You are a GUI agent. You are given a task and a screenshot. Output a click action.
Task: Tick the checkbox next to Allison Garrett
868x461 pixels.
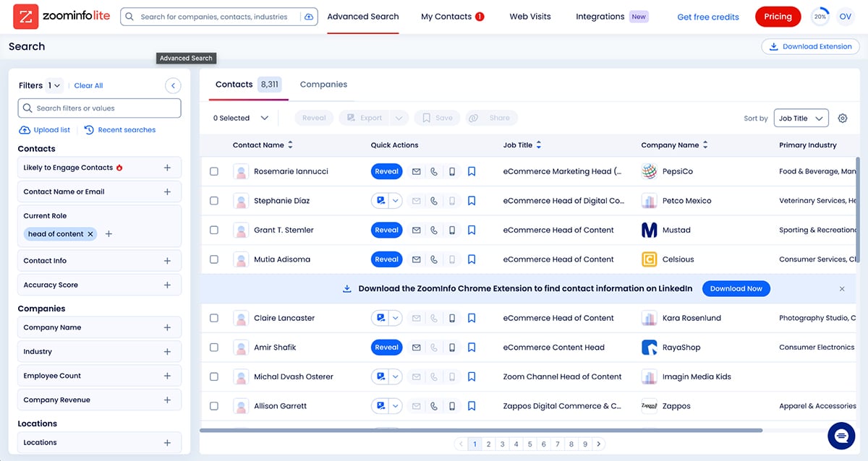click(x=214, y=405)
